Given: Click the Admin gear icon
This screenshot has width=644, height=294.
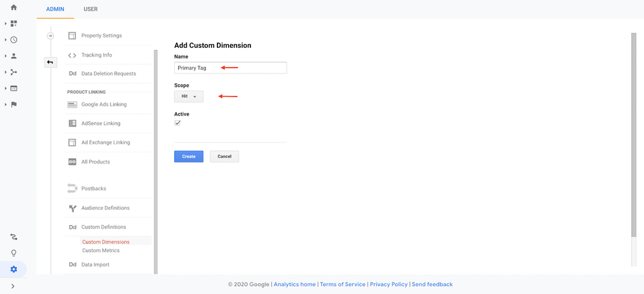Looking at the screenshot, I should tap(14, 269).
